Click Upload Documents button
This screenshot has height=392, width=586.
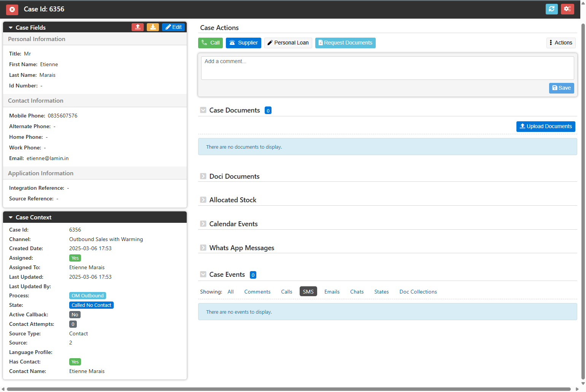pyautogui.click(x=546, y=127)
